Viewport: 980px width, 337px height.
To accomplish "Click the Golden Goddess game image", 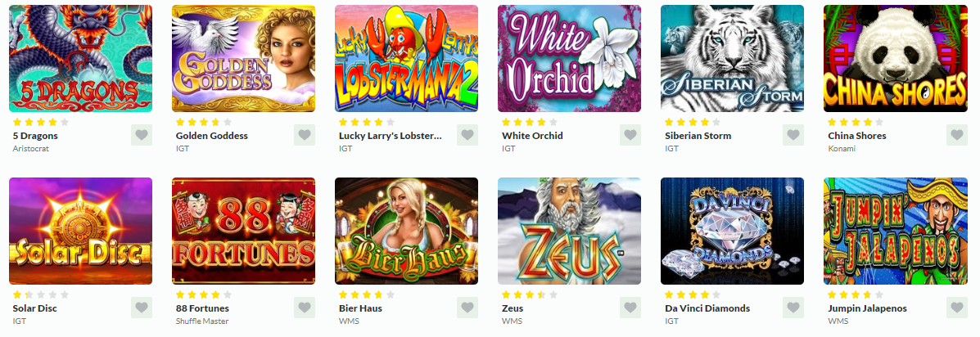I will [244, 58].
